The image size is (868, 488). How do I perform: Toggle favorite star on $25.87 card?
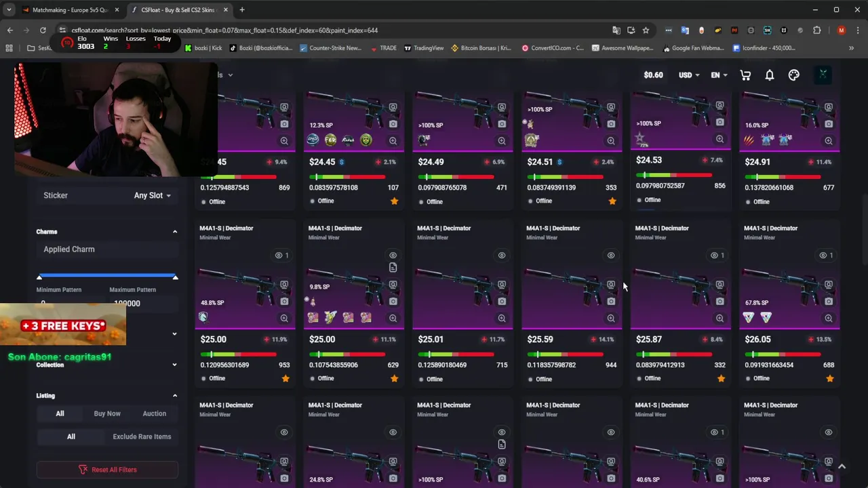721,378
